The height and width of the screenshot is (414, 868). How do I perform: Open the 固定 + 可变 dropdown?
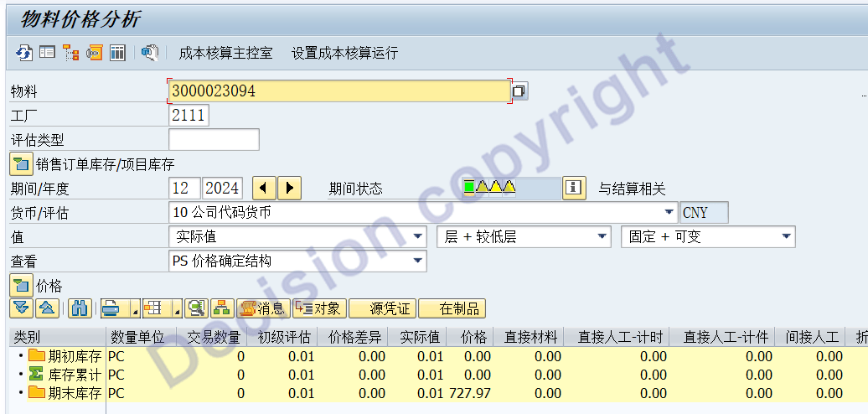pos(786,237)
